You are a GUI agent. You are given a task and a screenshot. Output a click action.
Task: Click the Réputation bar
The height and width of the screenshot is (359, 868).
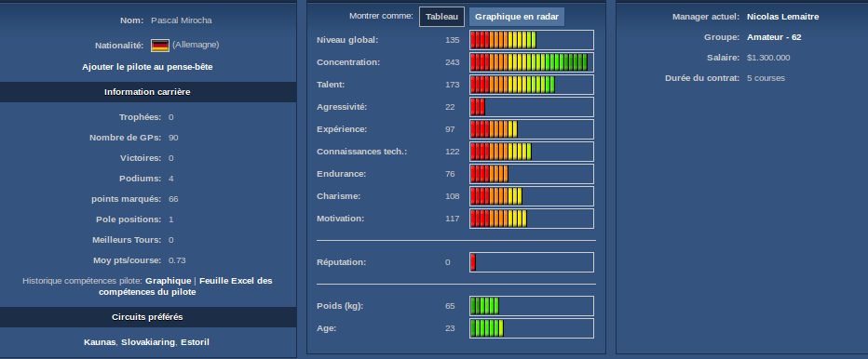click(x=532, y=262)
